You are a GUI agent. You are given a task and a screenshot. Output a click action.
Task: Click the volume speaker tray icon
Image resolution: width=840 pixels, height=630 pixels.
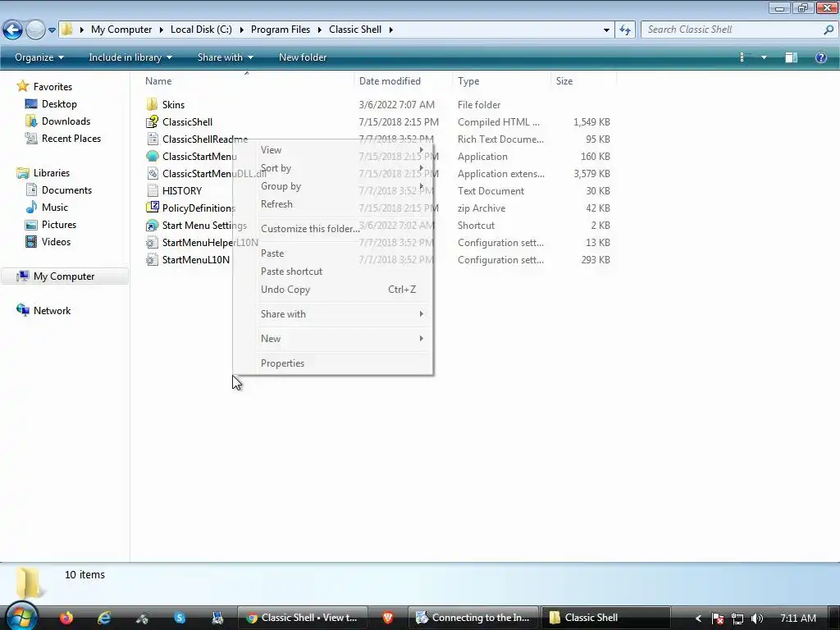coord(756,619)
